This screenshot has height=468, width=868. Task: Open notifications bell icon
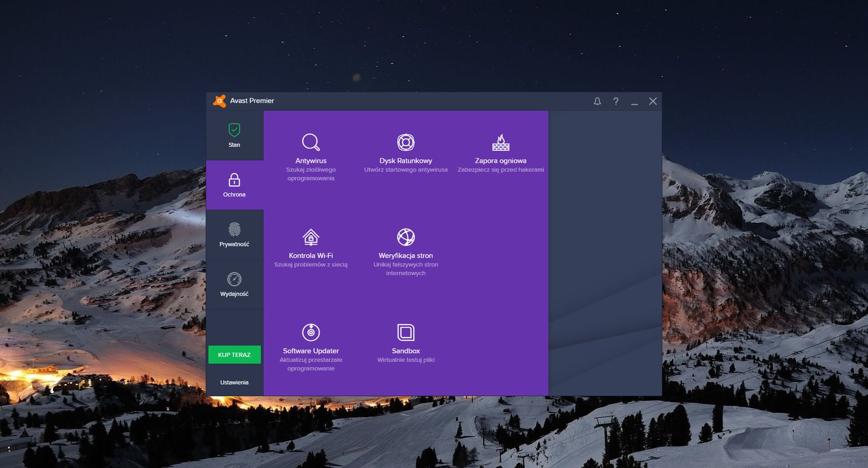tap(597, 101)
